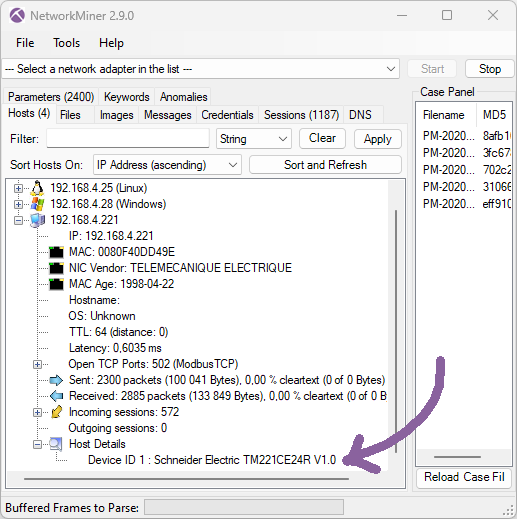Collapse the Host Details node
The height and width of the screenshot is (519, 517).
coord(37,444)
